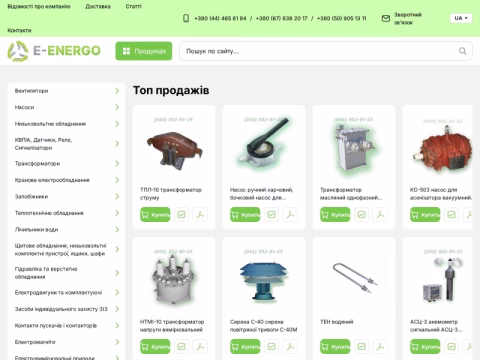Expand Кранове електрообладнання arrow
480x360 pixels.
click(x=117, y=180)
